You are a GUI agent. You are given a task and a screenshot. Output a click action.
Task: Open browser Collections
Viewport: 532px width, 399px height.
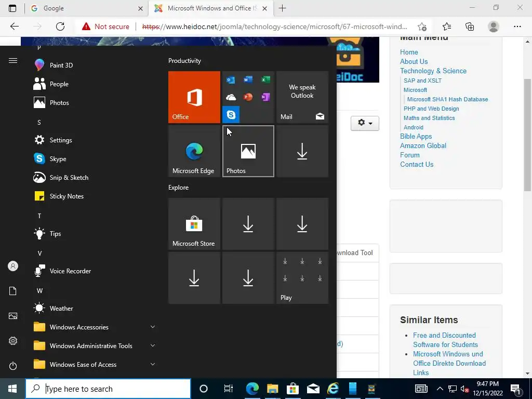[470, 26]
